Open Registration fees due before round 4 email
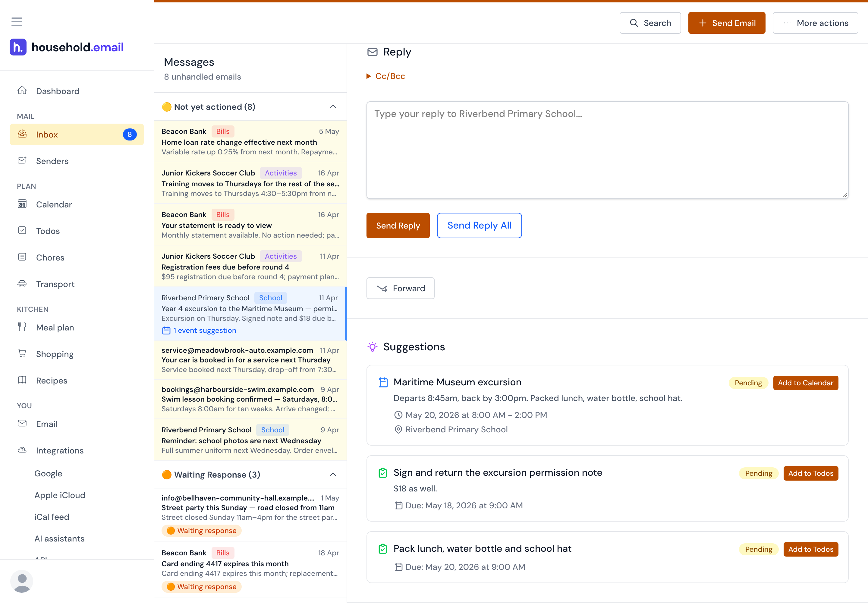 (x=250, y=266)
